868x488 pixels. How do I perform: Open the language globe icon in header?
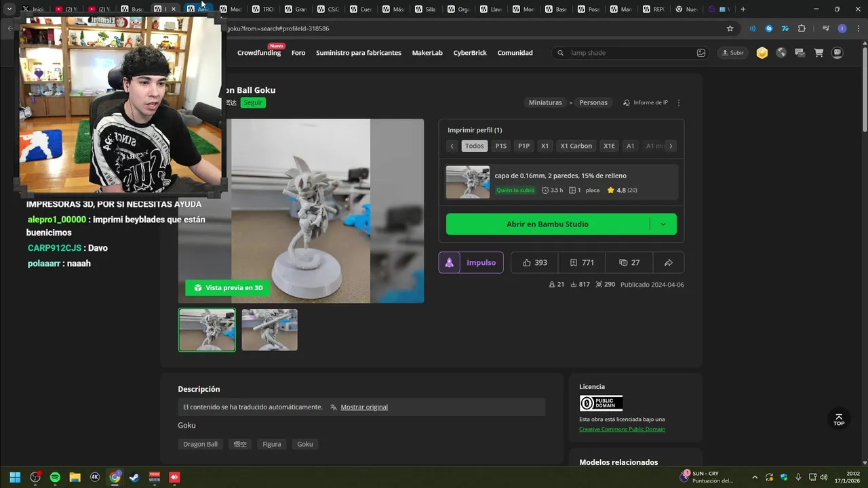click(781, 53)
